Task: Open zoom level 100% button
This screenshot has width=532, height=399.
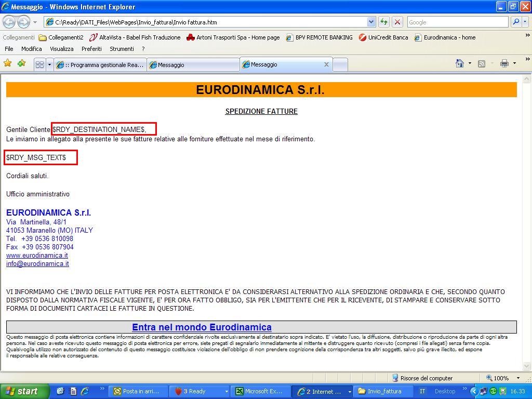Action: coord(498,378)
